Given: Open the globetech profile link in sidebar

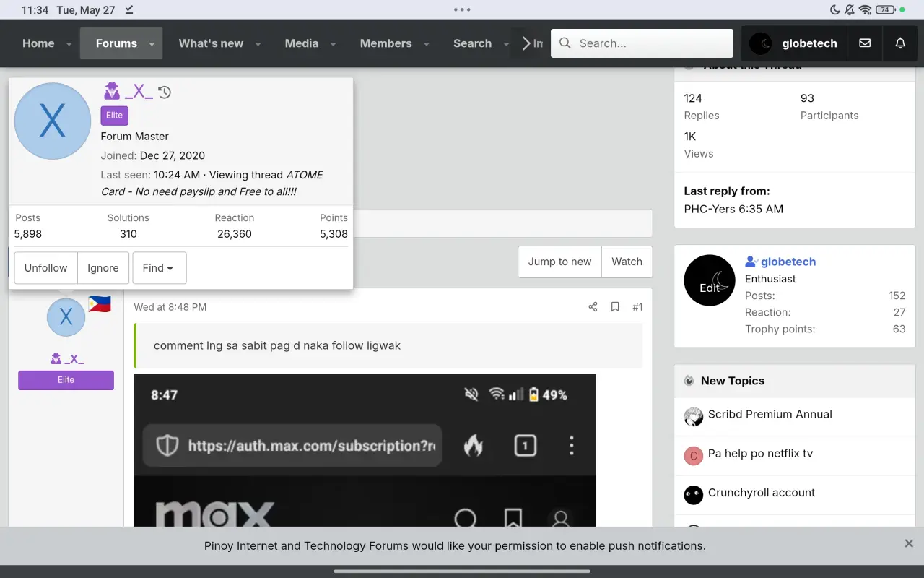Looking at the screenshot, I should [x=788, y=262].
